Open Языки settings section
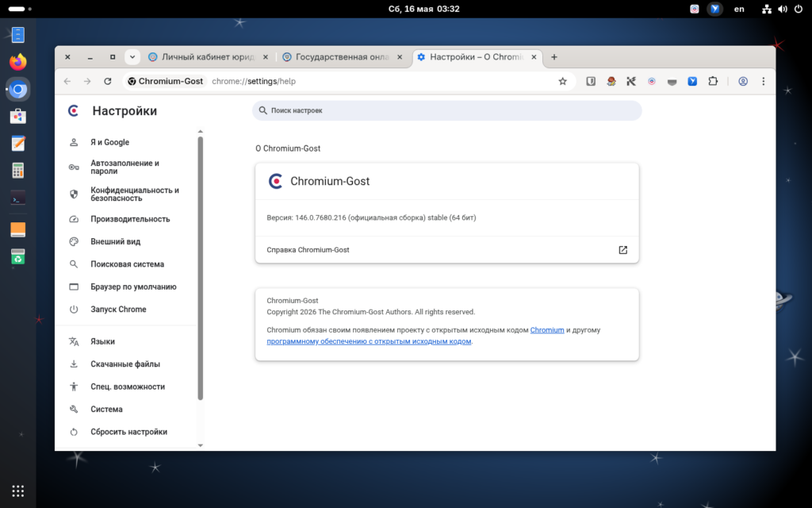Image resolution: width=812 pixels, height=508 pixels. (x=127, y=341)
